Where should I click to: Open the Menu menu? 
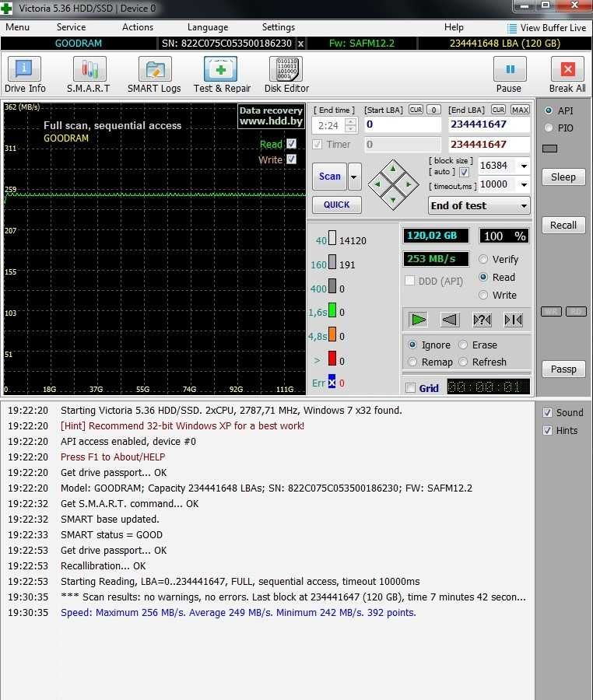pyautogui.click(x=17, y=27)
